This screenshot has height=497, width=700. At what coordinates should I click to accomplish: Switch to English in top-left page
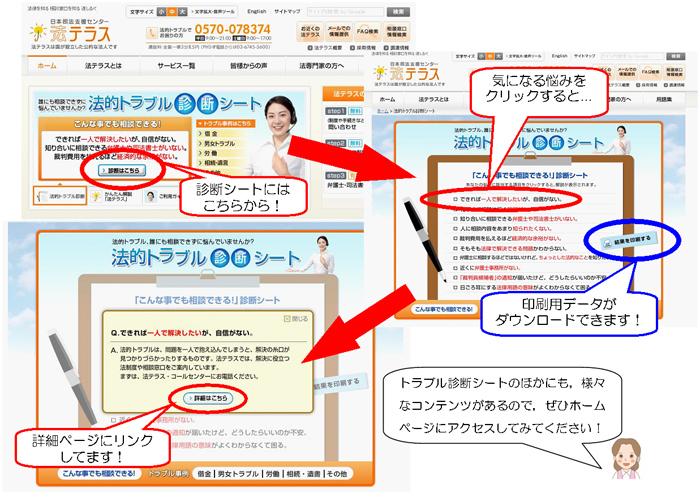pyautogui.click(x=257, y=12)
